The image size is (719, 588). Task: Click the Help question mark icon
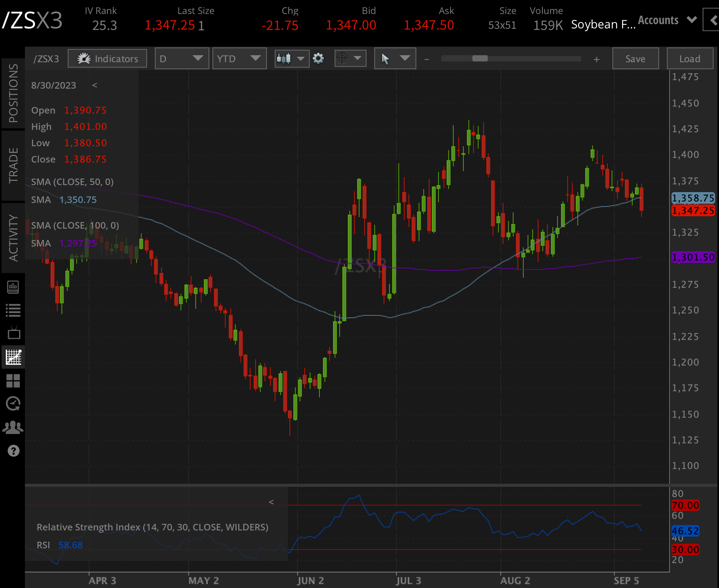[14, 450]
